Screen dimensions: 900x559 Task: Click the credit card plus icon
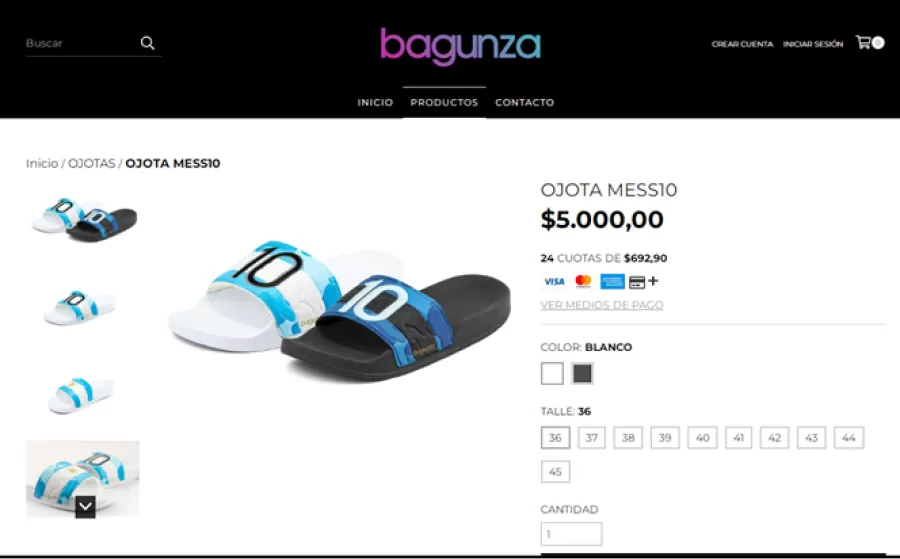643,281
